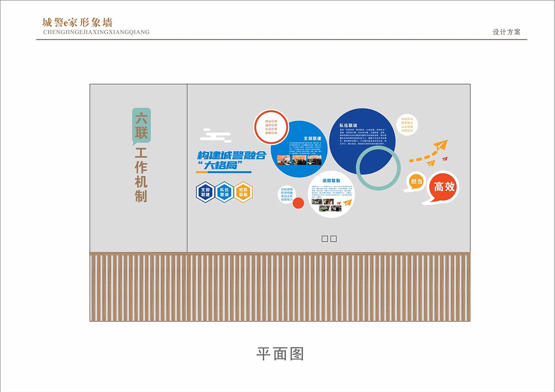The height and width of the screenshot is (392, 555).
Task: Click the 以训促建 line in the small white circle
Action: [407, 126]
